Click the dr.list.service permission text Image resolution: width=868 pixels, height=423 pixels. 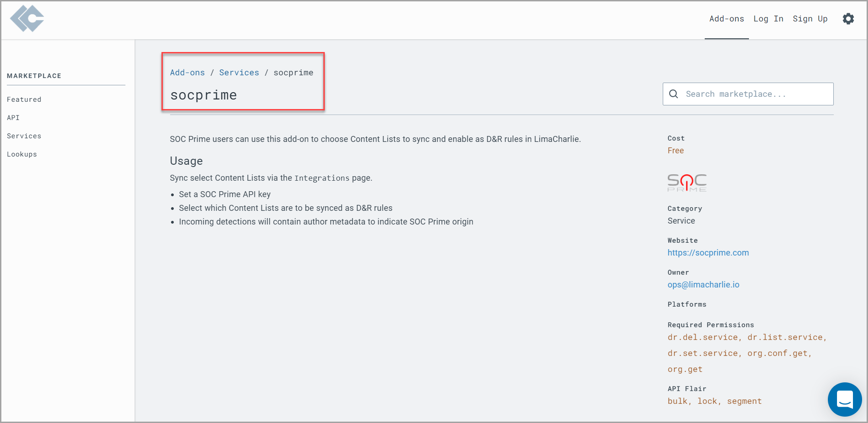pos(785,337)
